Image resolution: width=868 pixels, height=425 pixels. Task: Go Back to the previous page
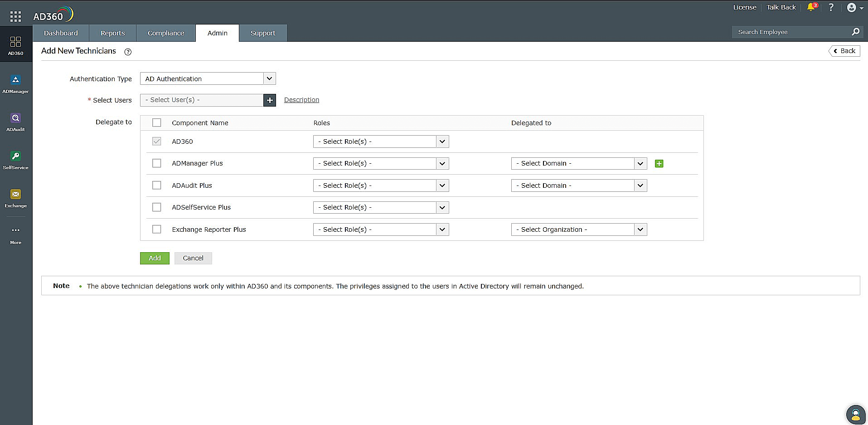coord(844,51)
